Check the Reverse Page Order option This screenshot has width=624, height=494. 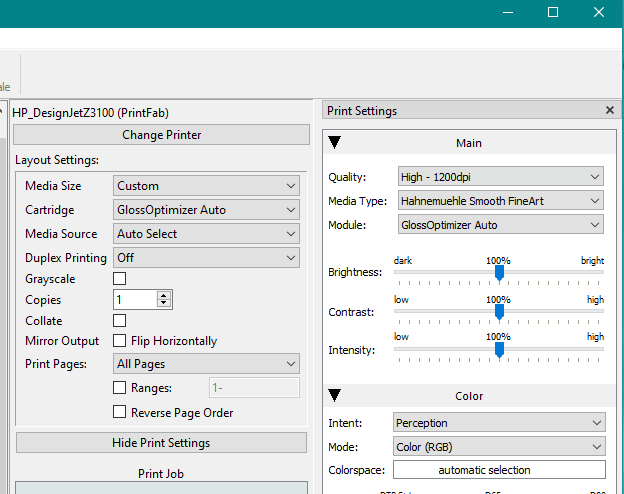tap(119, 412)
